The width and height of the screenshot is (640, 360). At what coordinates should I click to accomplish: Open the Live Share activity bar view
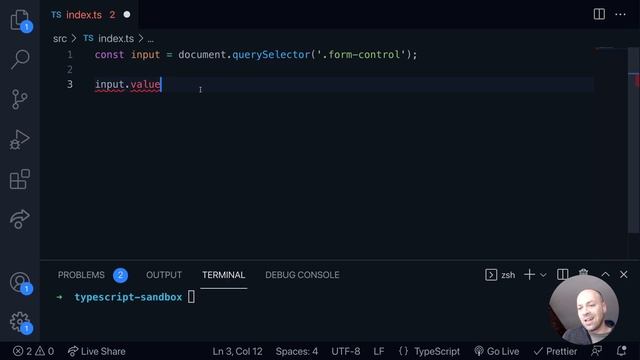[x=20, y=219]
